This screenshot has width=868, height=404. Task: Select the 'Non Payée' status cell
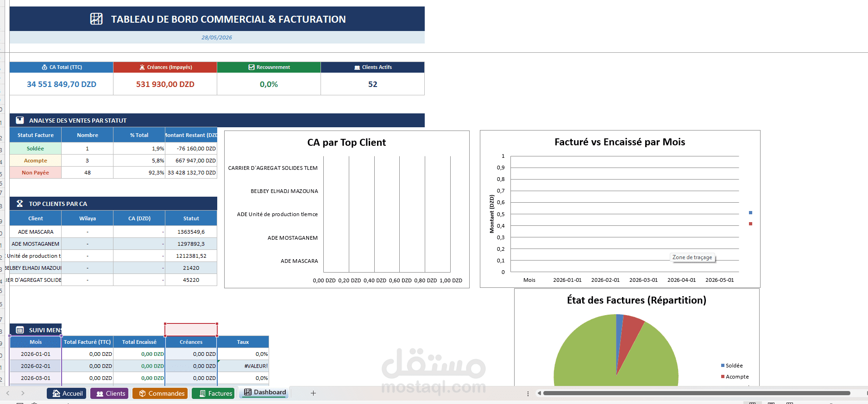pyautogui.click(x=36, y=173)
